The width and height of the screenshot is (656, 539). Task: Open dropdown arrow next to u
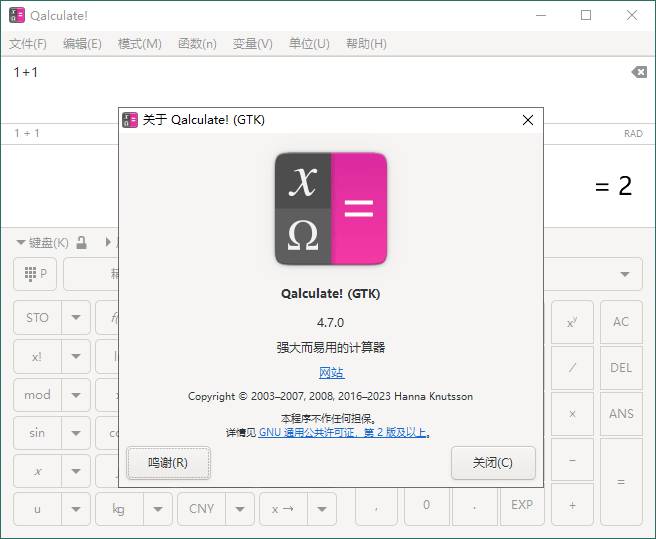pos(76,509)
